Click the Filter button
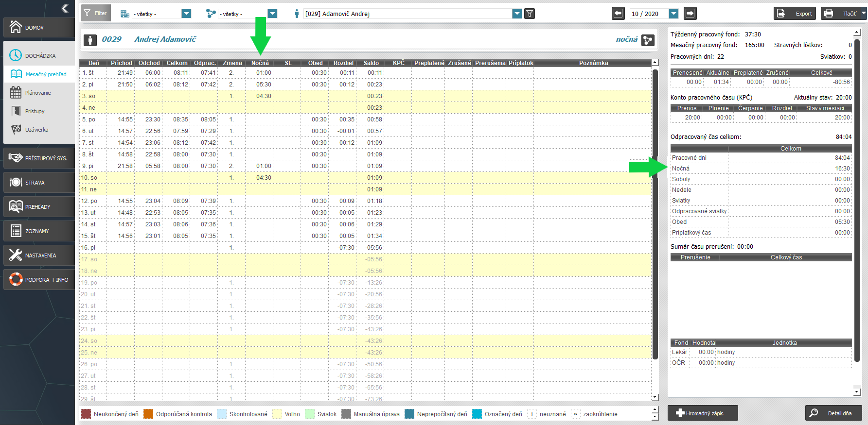 pos(96,13)
